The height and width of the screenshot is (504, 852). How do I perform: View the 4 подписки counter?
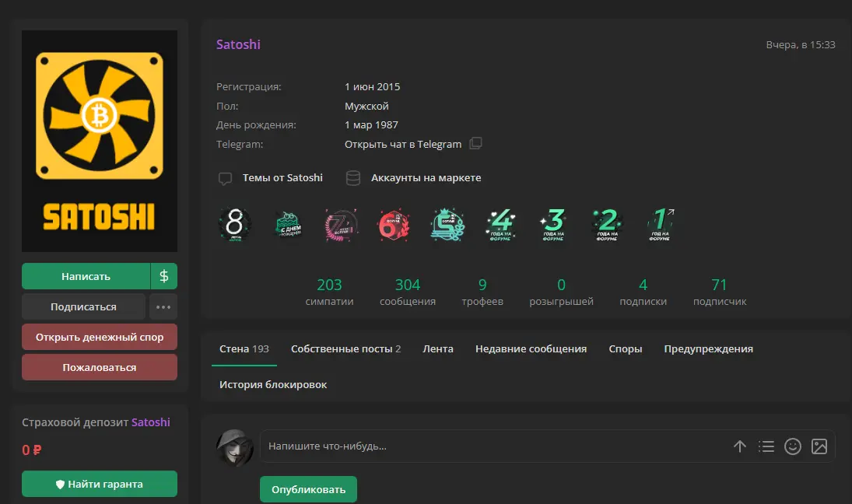pyautogui.click(x=643, y=292)
